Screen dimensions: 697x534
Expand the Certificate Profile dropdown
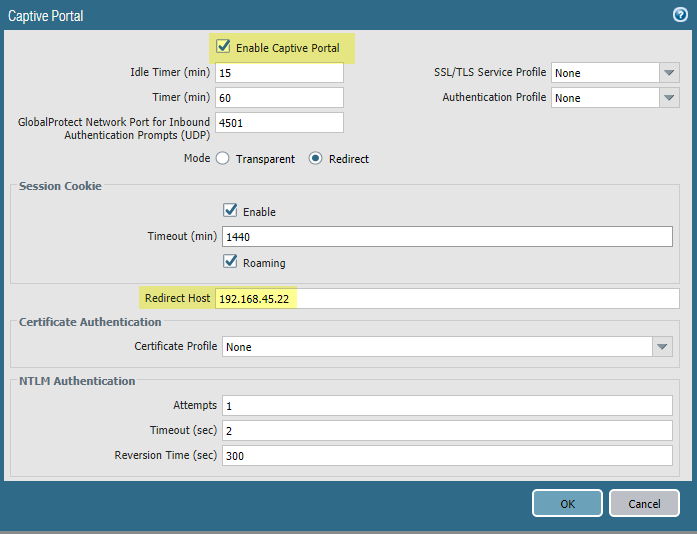[661, 347]
